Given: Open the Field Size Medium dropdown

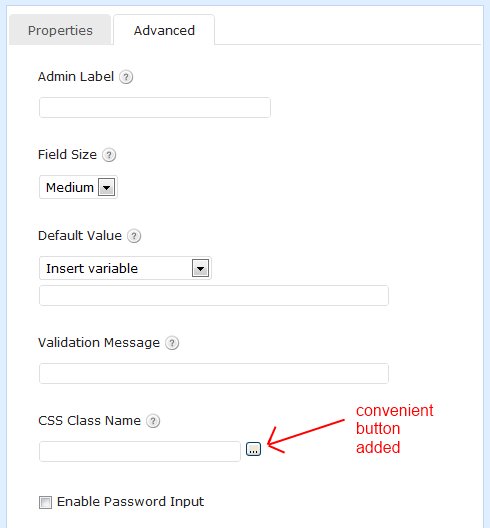Looking at the screenshot, I should point(78,187).
